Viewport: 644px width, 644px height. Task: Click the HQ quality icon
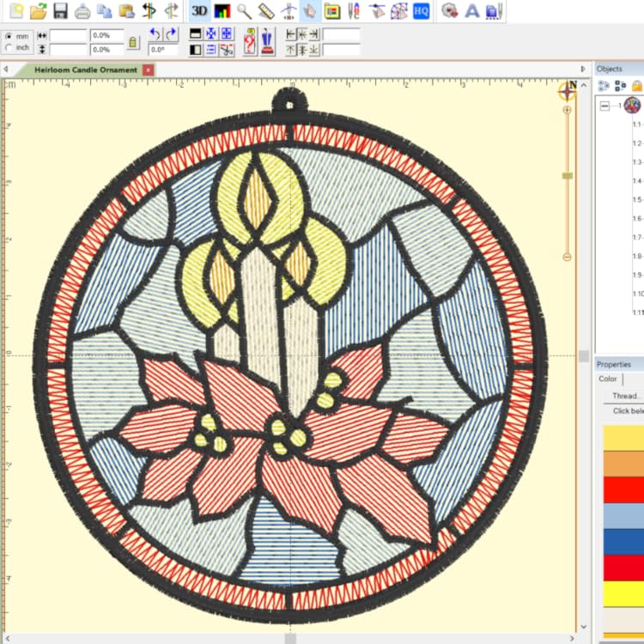(421, 11)
